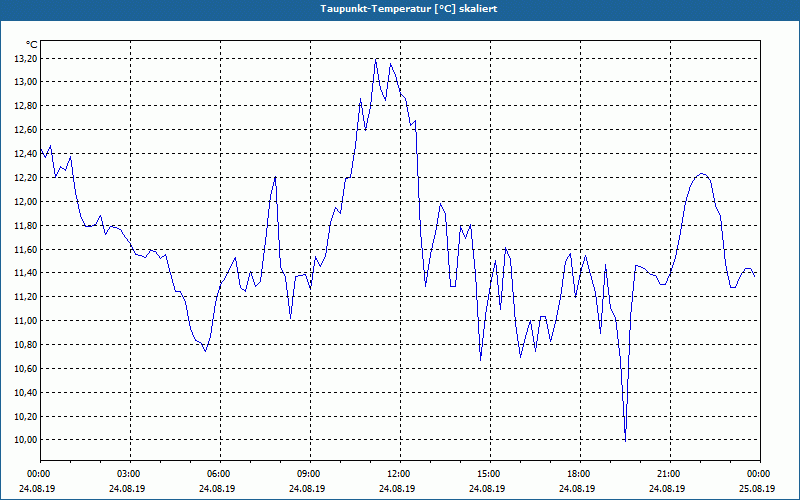Click the 10,40 y-axis label
This screenshot has height=500, width=800.
pos(26,392)
